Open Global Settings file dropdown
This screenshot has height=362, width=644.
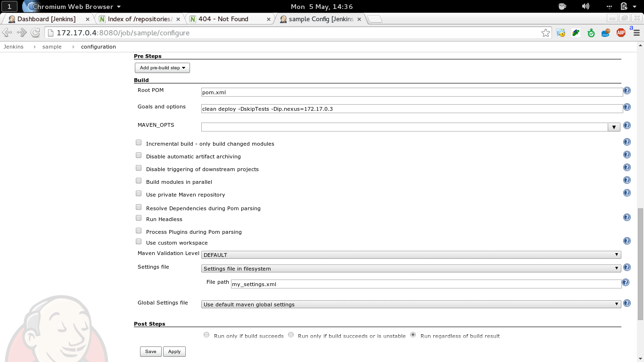(x=411, y=304)
